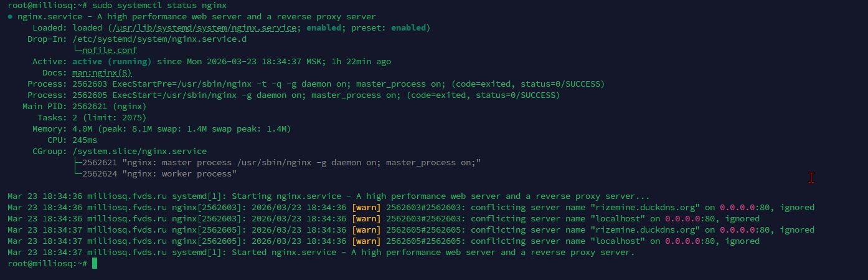Click the green 'active (running)' status text
The height and width of the screenshot is (280, 868).
pos(112,62)
